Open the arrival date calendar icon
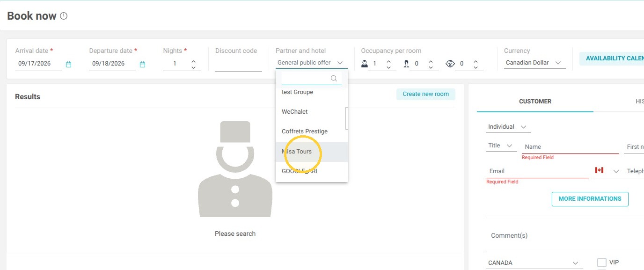The width and height of the screenshot is (644, 270). 68,64
